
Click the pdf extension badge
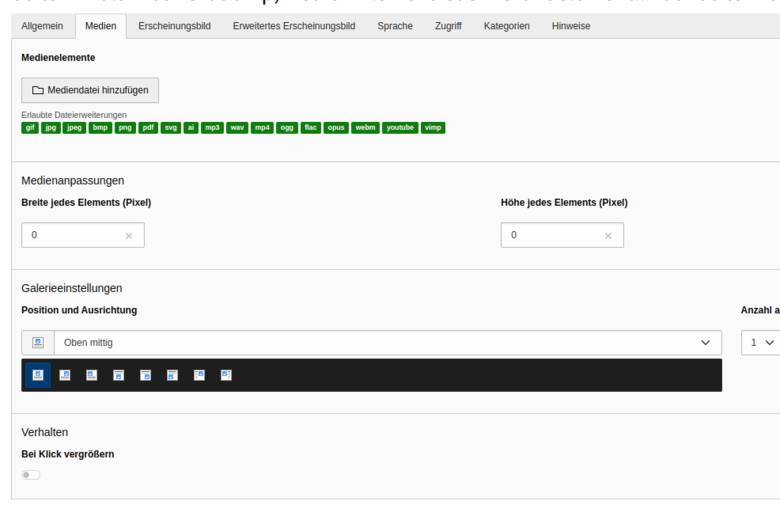click(148, 128)
